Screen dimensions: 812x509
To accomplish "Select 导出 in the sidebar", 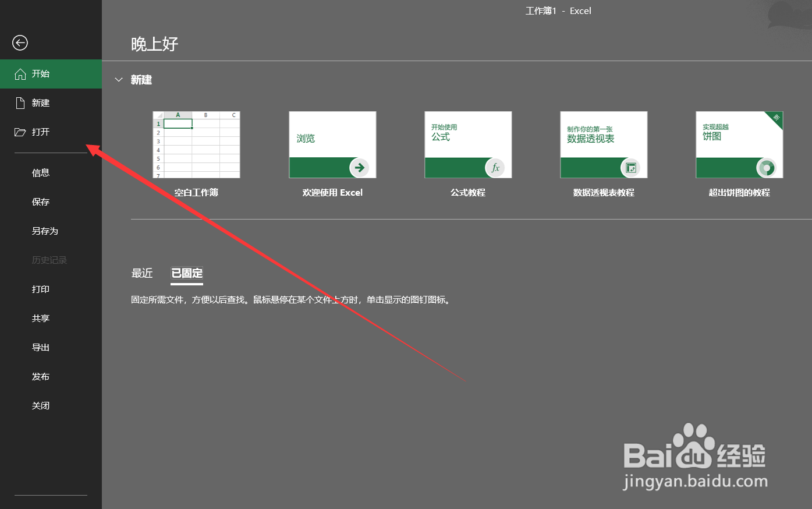I will [51, 348].
